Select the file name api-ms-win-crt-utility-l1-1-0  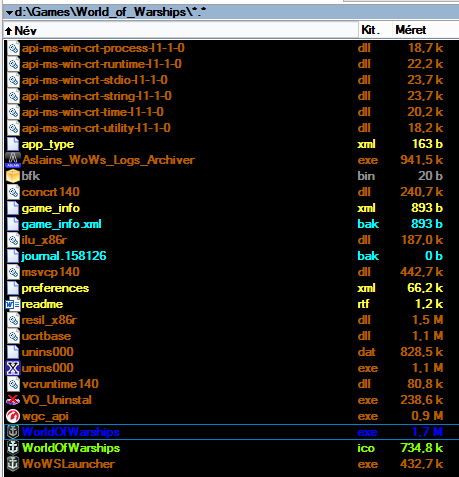[96, 128]
